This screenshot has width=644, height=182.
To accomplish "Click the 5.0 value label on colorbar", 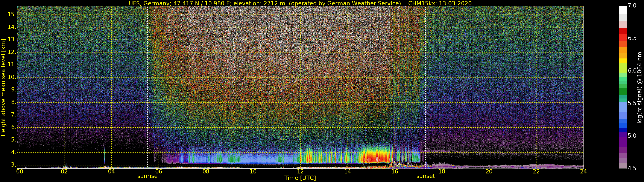I will pos(632,136).
